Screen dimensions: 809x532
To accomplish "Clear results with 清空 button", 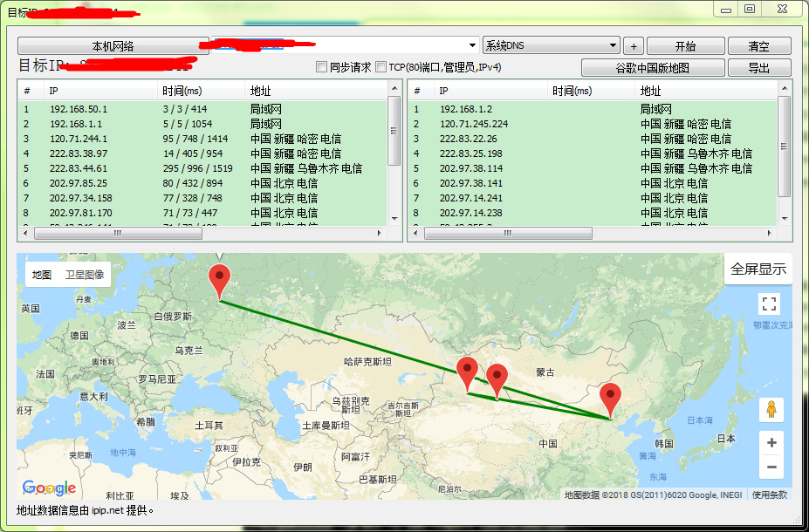I will pyautogui.click(x=759, y=46).
